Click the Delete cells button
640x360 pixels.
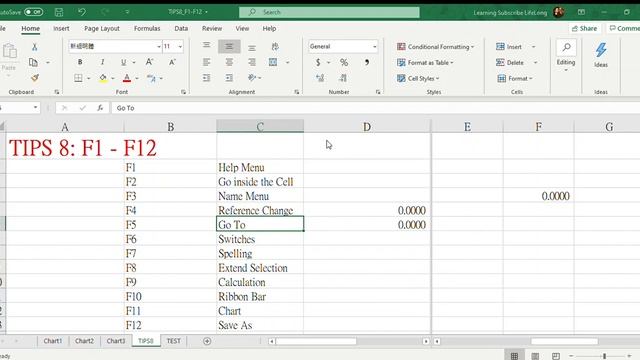tap(510, 62)
